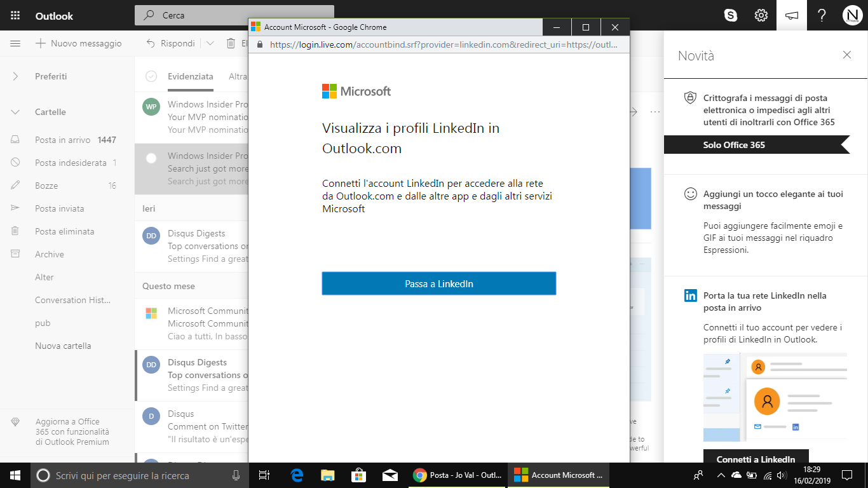Open File Explorer from taskbar
The image size is (868, 488).
[327, 475]
